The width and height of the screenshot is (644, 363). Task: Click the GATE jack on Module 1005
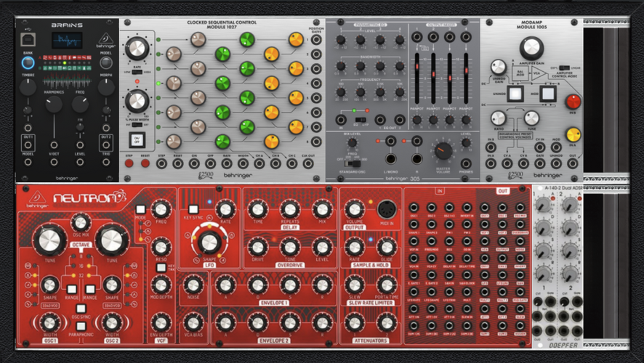click(539, 163)
